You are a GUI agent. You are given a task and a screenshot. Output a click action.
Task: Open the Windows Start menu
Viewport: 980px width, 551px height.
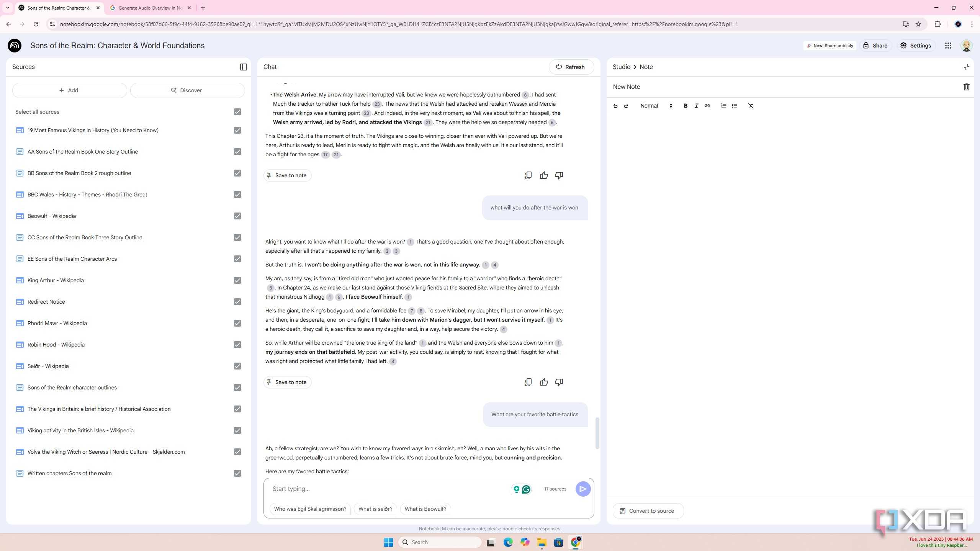(388, 542)
